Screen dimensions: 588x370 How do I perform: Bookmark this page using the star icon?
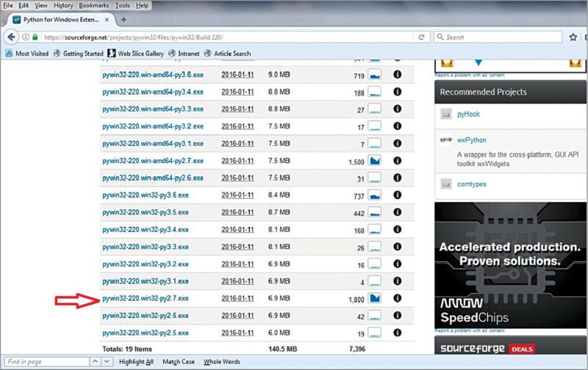pos(573,37)
